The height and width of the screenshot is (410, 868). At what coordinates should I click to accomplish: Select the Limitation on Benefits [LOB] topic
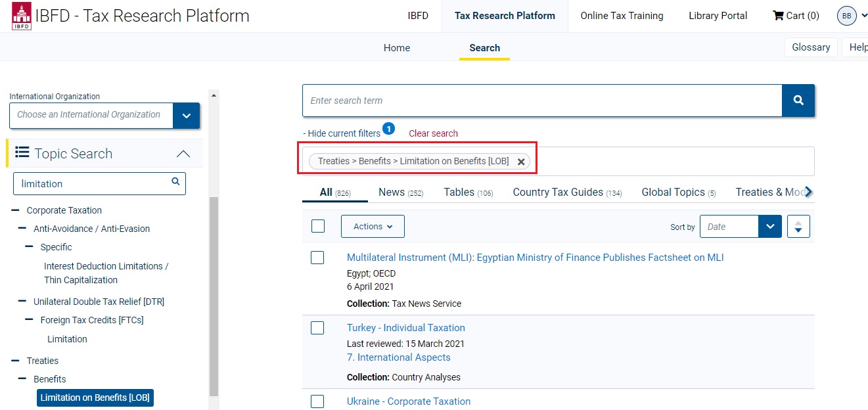pyautogui.click(x=95, y=398)
